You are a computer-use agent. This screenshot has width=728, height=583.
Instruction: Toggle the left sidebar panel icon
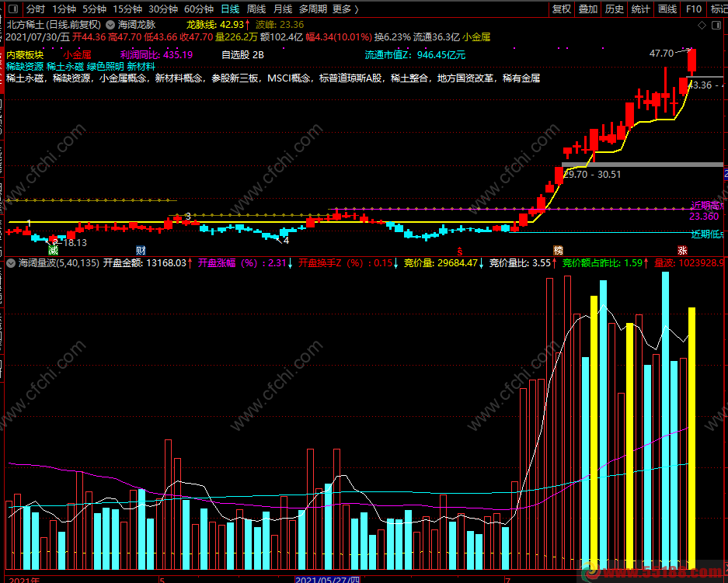(x=13, y=9)
